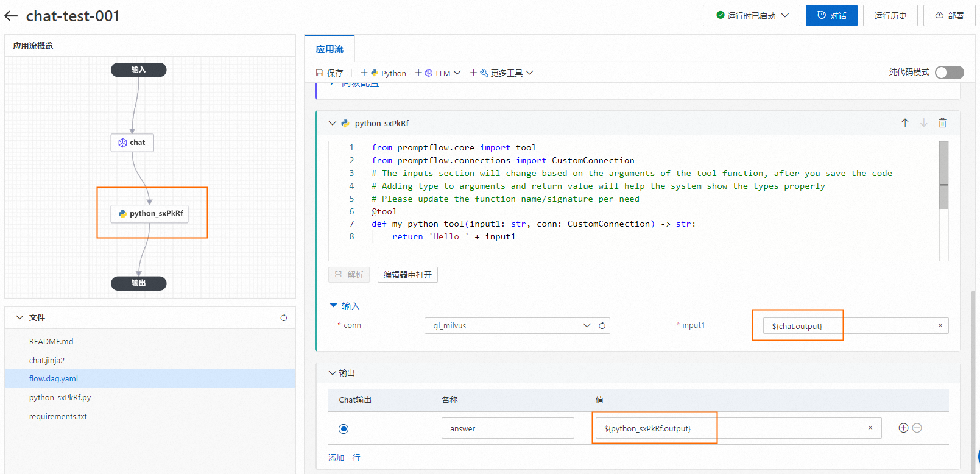
Task: Move python_sxPkRf node down
Action: (x=924, y=123)
